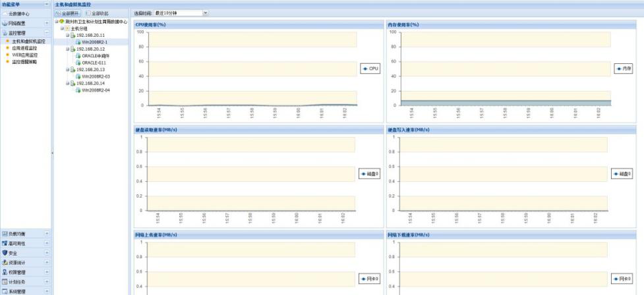This screenshot has height=295, width=644.
Task: Open 应用进程监控 menu item
Action: (x=24, y=47)
